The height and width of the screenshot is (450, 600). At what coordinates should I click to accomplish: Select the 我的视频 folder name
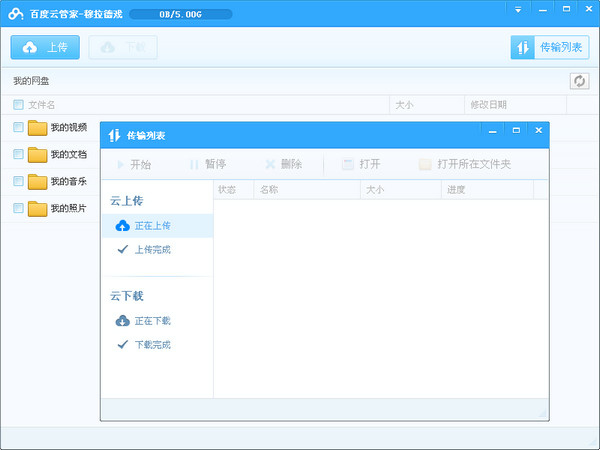pyautogui.click(x=69, y=127)
